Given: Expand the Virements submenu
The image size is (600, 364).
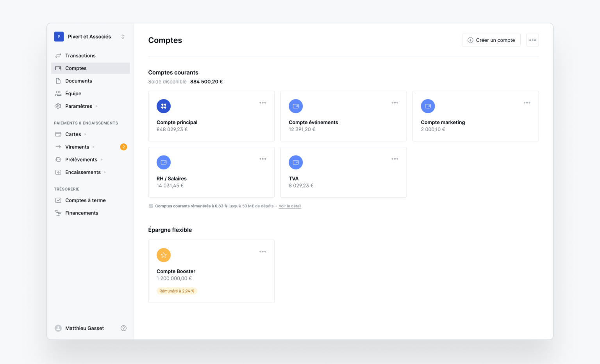Looking at the screenshot, I should tap(94, 147).
